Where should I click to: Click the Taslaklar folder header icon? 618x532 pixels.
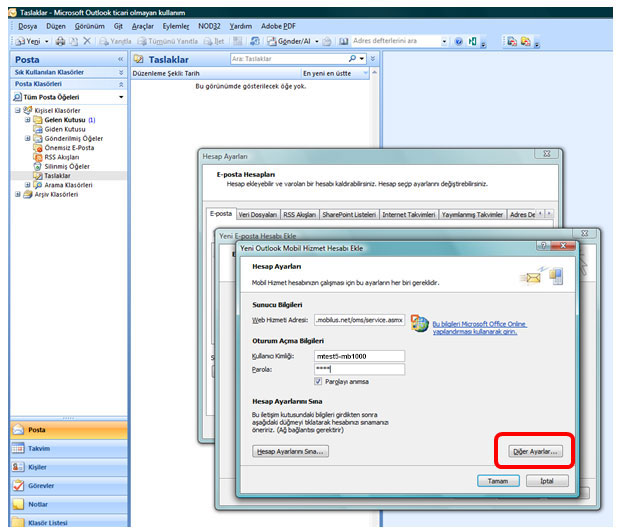(x=138, y=59)
